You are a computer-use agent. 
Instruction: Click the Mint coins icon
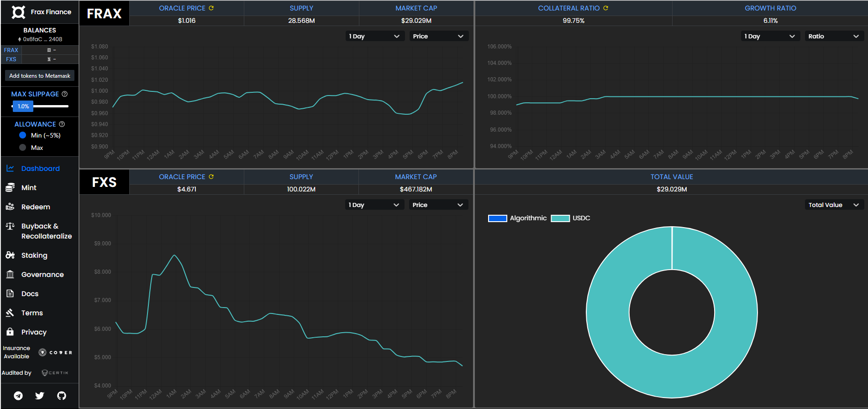tap(10, 187)
